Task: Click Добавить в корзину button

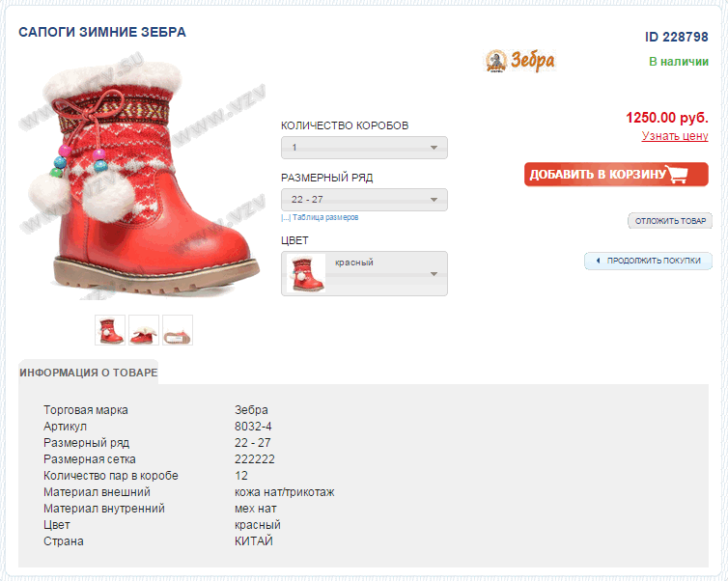Action: [x=616, y=174]
